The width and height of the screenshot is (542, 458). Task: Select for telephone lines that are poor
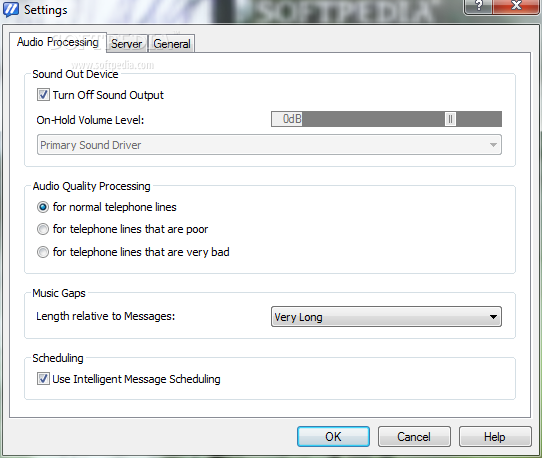tap(43, 229)
